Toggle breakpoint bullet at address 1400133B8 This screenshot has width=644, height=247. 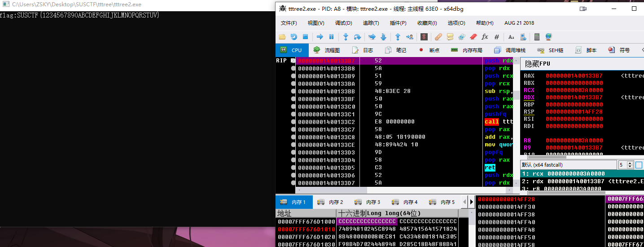tap(294, 68)
